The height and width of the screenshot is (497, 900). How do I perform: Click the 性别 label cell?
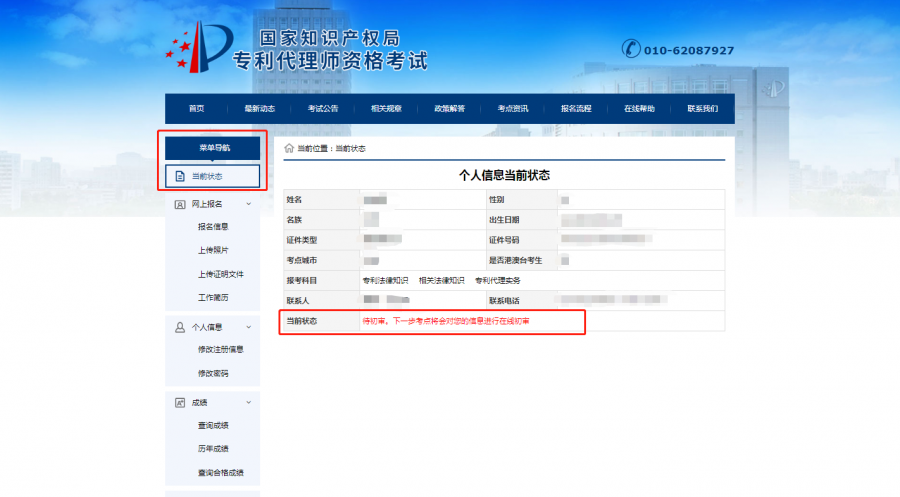(522, 200)
